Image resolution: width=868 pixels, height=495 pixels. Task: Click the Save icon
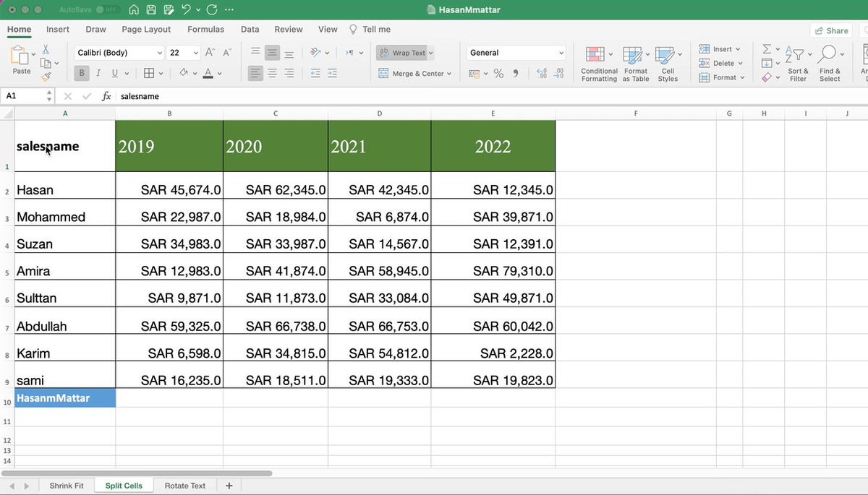(151, 10)
